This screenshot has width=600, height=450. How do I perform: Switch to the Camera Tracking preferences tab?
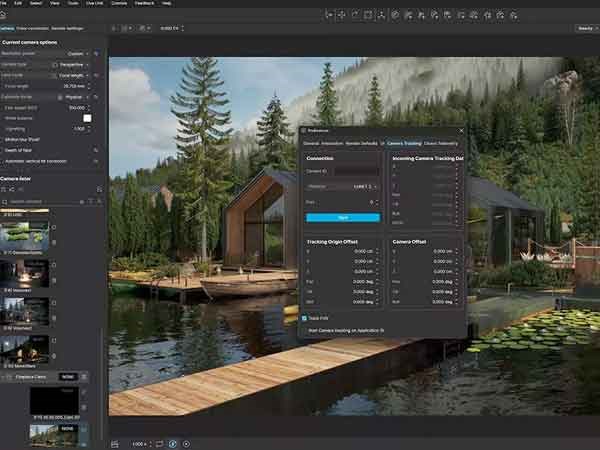click(x=404, y=143)
